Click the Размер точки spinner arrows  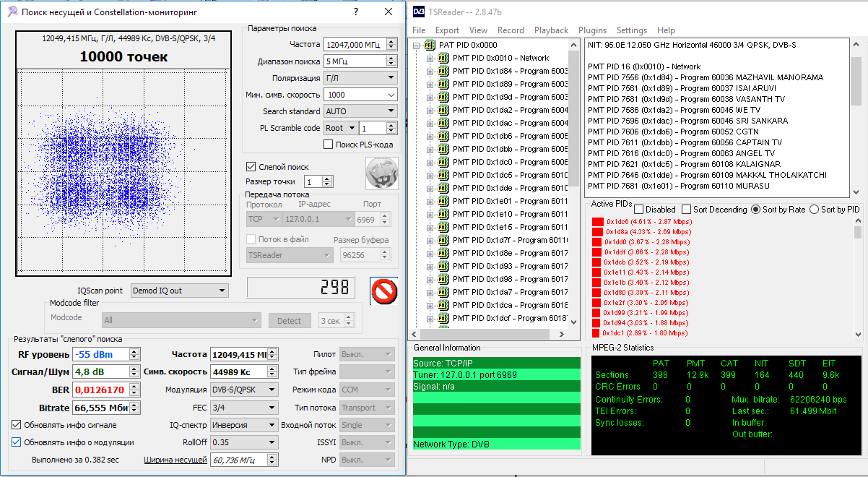click(x=327, y=181)
